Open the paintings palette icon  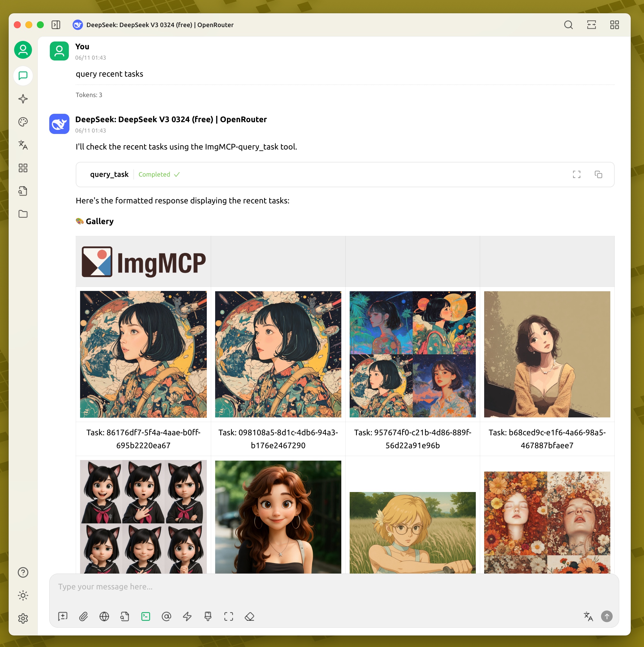(23, 122)
